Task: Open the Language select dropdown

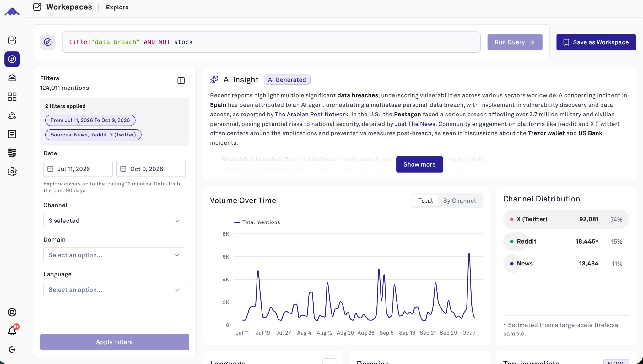Action: (115, 290)
